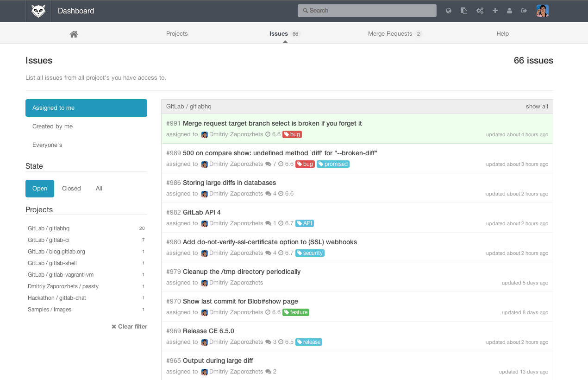
Task: Go to the home icon tab
Action: click(74, 34)
